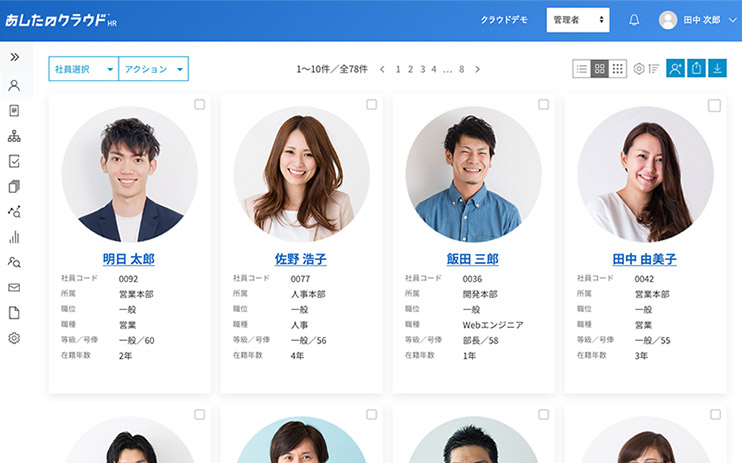Click the あしたのクラウド HR logo
This screenshot has height=463, width=742.
(x=61, y=20)
